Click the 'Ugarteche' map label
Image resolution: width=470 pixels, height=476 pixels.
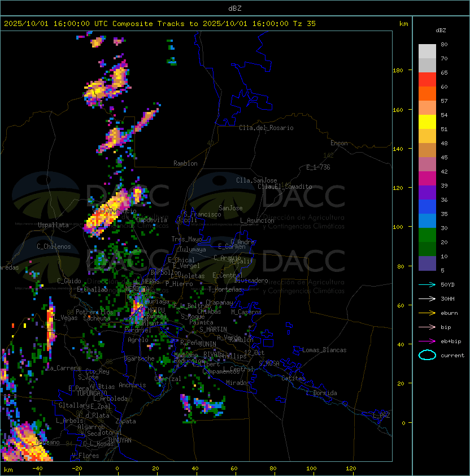[140, 358]
